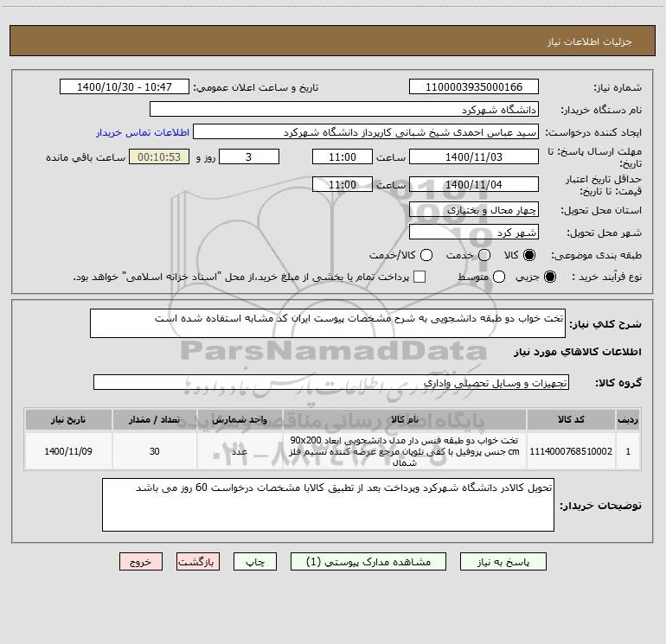
Task: Click the شهر محل تحویل field
Action: pos(474,233)
